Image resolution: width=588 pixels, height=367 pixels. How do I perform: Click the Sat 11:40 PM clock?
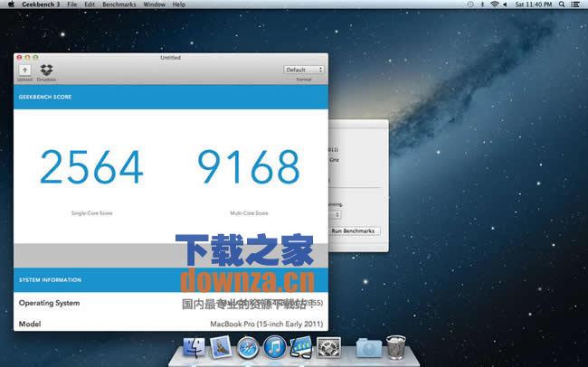533,5
